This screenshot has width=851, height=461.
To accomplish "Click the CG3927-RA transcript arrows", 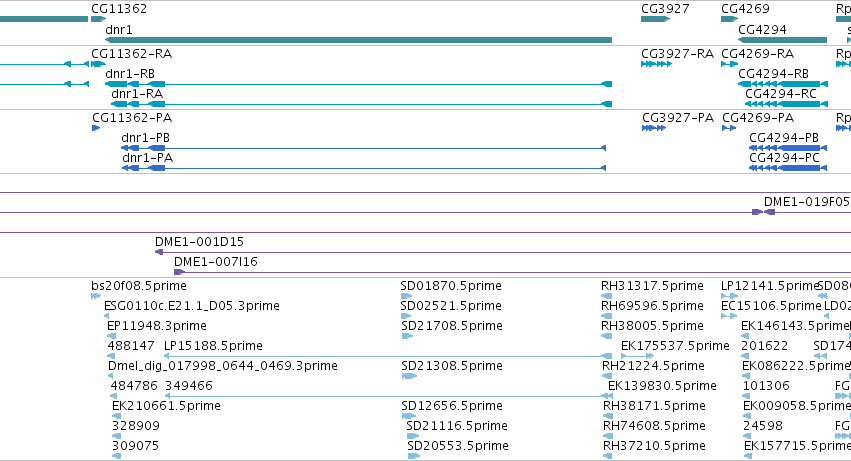I will (x=656, y=64).
